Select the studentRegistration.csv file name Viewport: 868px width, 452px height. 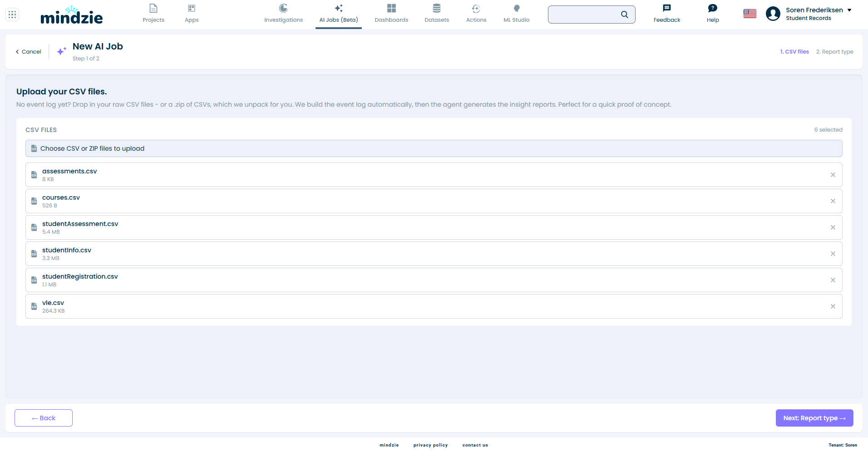pyautogui.click(x=80, y=276)
